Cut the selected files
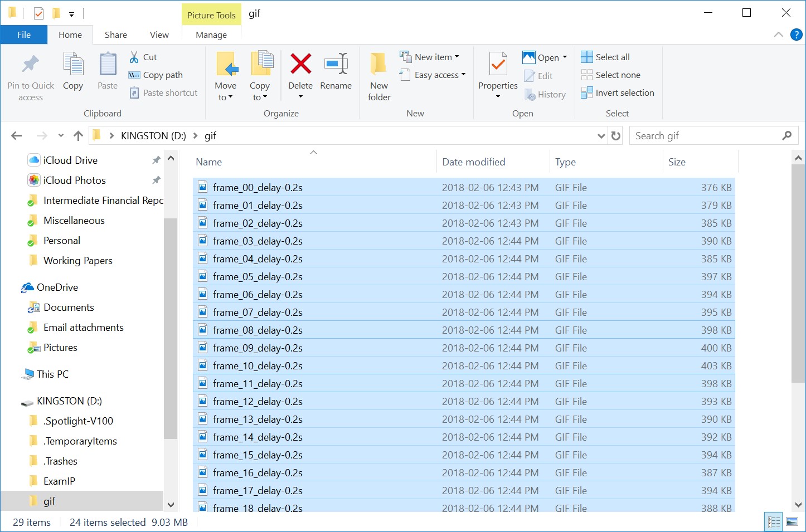Viewport: 806px width, 532px height. pos(143,57)
